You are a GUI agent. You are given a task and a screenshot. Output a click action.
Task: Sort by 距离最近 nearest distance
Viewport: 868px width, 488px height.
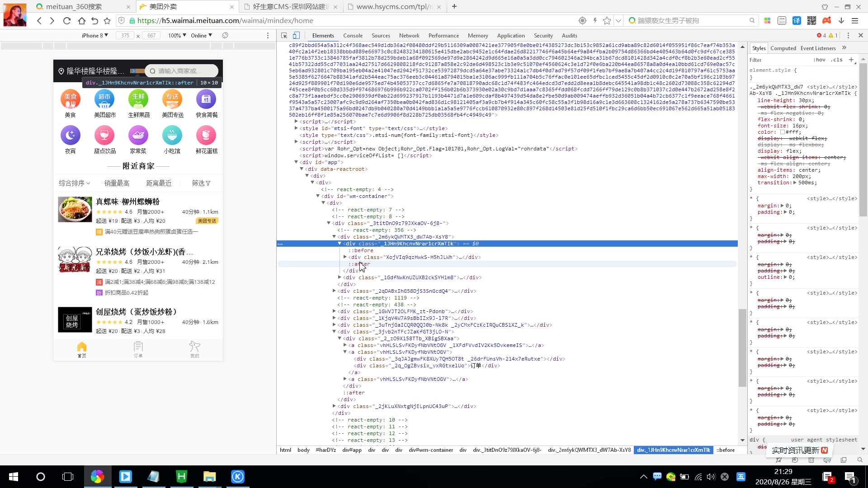click(159, 183)
